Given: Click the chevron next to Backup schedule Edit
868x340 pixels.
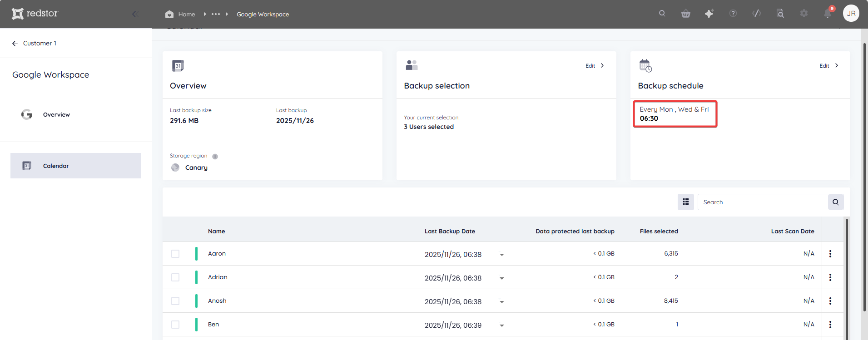Looking at the screenshot, I should (837, 65).
